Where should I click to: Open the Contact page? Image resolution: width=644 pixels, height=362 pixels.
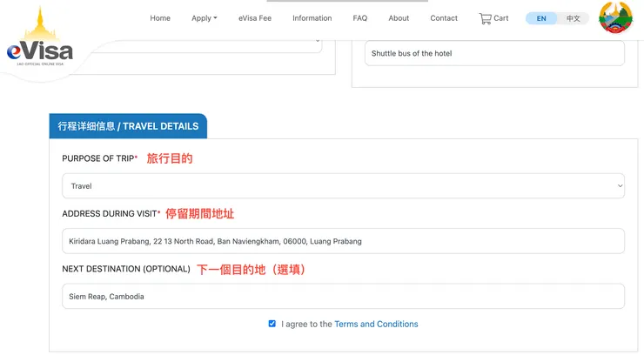(444, 18)
